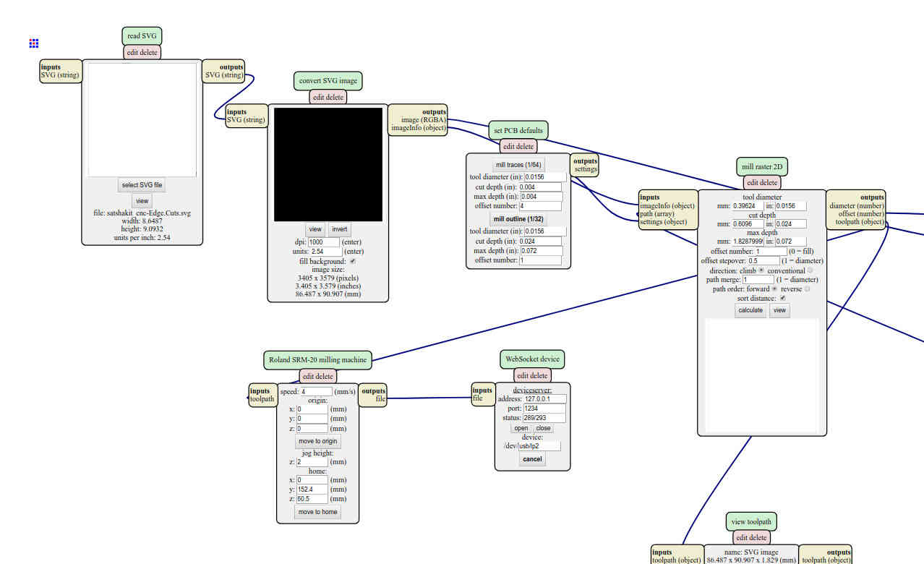Click 'delete' on mill raster 2D module
Viewport: 924px width, 564px height.
coord(769,182)
